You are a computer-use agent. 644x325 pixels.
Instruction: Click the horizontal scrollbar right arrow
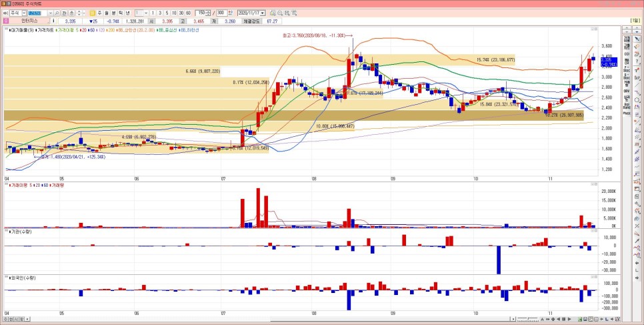click(x=513, y=319)
